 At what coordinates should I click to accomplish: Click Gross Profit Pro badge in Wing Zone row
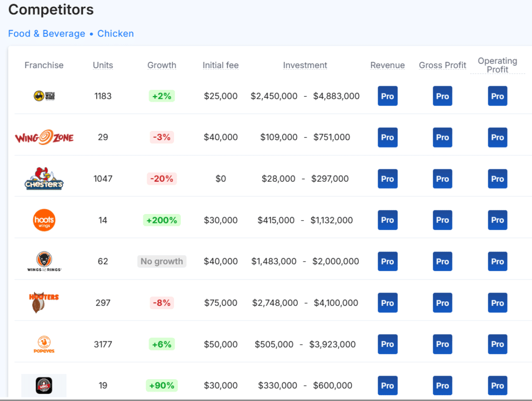point(443,138)
